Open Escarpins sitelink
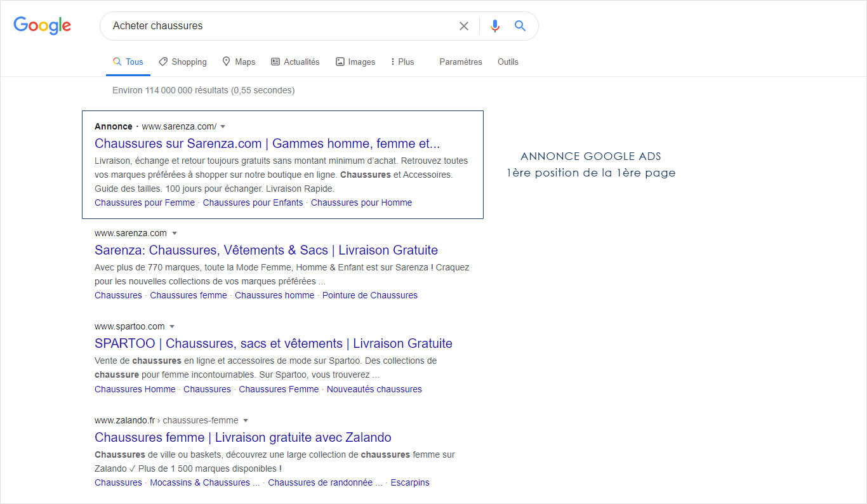Image resolution: width=867 pixels, height=504 pixels. (410, 482)
